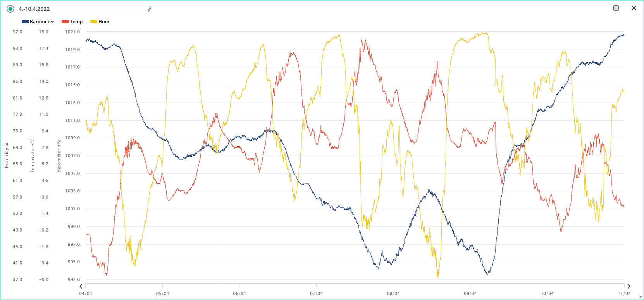The height and width of the screenshot is (300, 644).
Task: Hide the Temp series via its legend label
Action: 76,22
